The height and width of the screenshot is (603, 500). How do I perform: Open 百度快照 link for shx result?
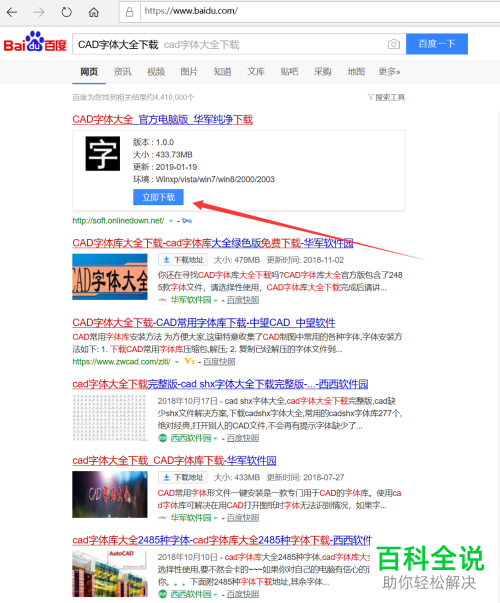point(243,438)
